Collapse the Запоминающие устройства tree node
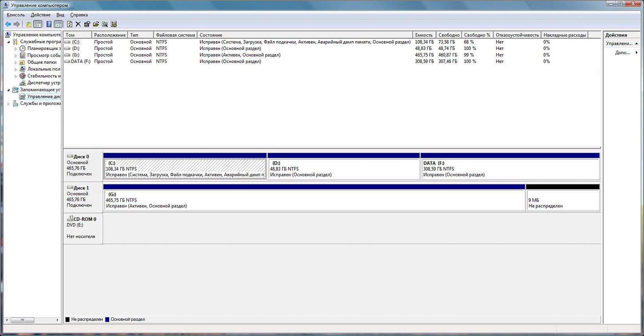The image size is (644, 336). click(9, 90)
